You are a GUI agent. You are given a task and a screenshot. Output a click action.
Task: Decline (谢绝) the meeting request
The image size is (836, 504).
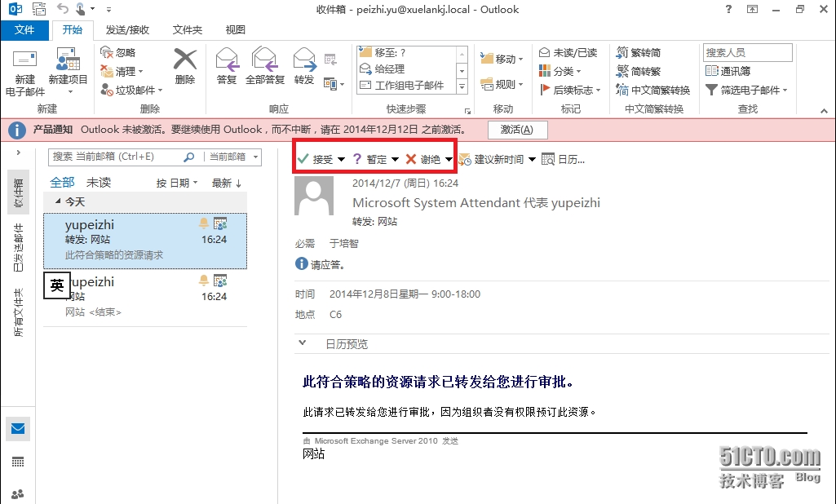(423, 159)
